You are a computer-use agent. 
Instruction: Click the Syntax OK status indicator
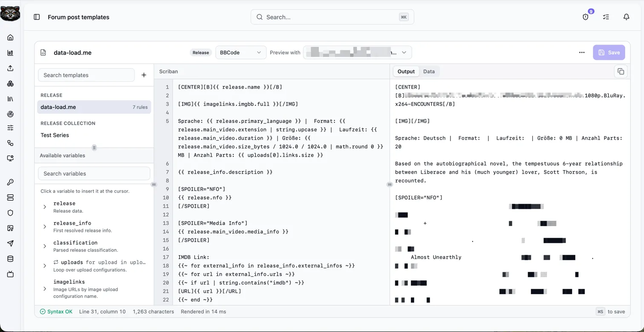[x=56, y=312]
